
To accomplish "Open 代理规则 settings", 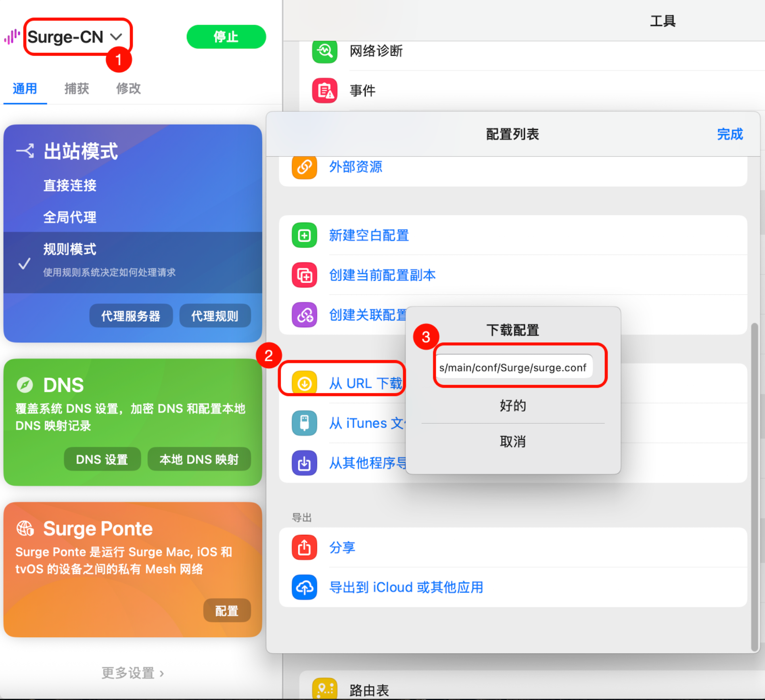I will coord(215,316).
